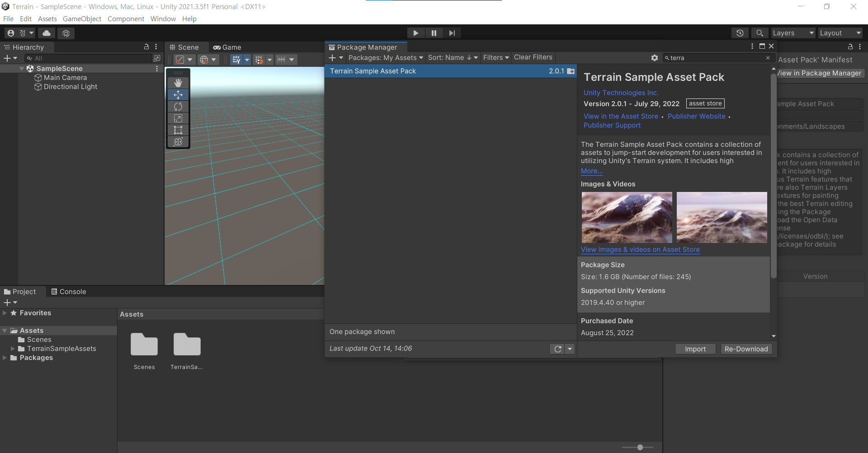This screenshot has height=453, width=868.
Task: Select Main Camera in Hierarchy
Action: [65, 78]
